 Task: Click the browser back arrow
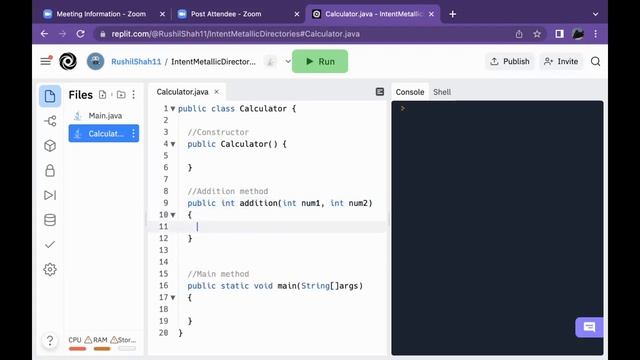coord(44,34)
